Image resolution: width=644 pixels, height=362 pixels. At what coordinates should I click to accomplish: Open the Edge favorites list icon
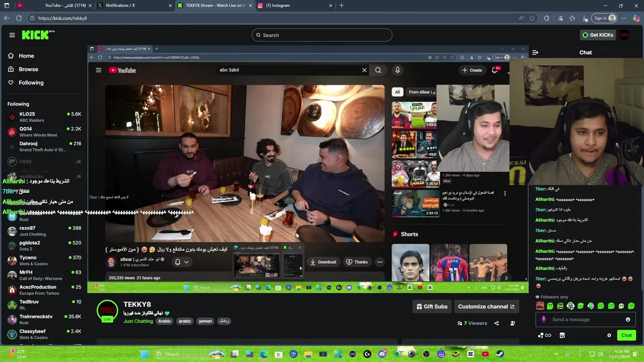click(x=572, y=18)
